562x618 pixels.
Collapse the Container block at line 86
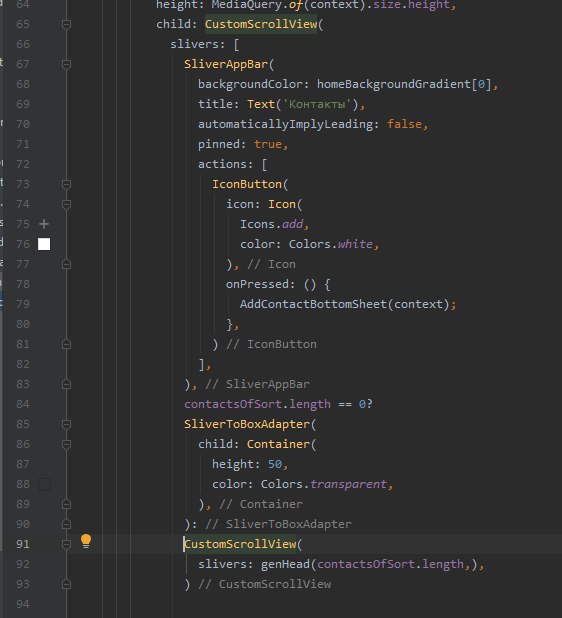[66, 445]
